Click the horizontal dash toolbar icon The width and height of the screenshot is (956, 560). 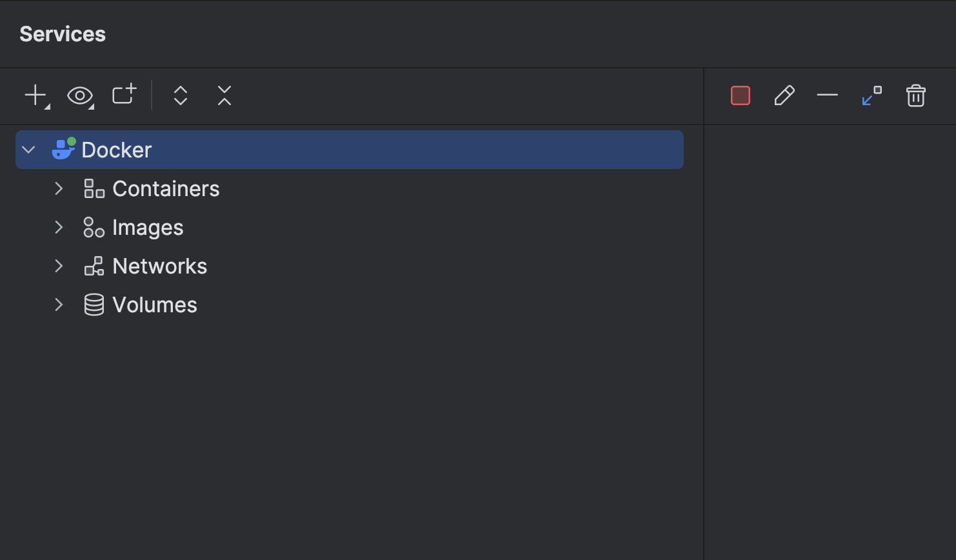click(827, 95)
